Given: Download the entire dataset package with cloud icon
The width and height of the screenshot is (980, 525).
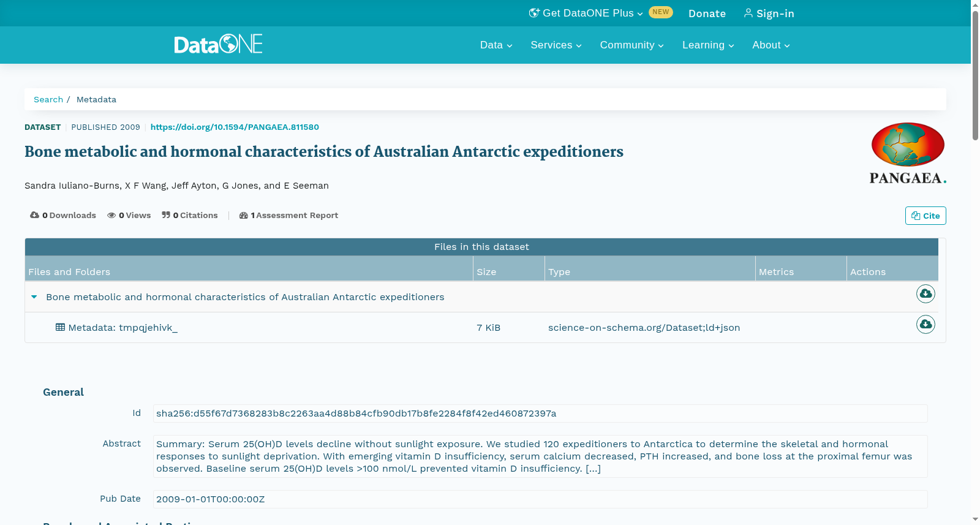Looking at the screenshot, I should (925, 294).
